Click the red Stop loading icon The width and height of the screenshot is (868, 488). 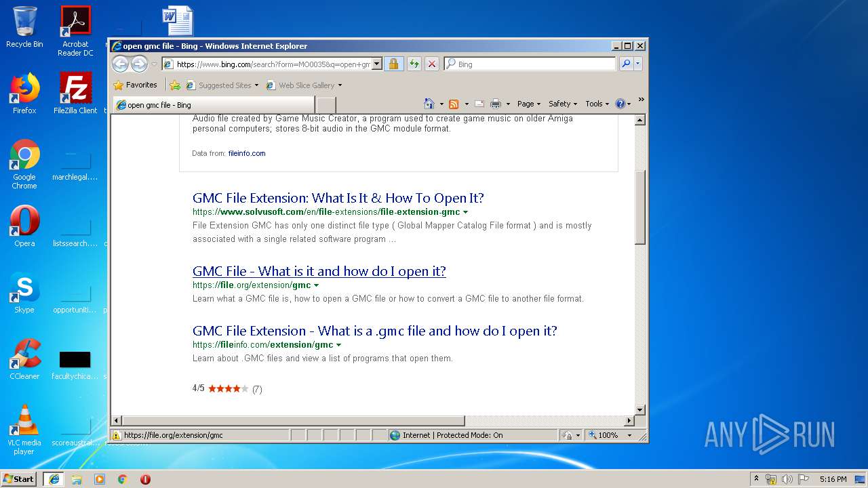(432, 64)
